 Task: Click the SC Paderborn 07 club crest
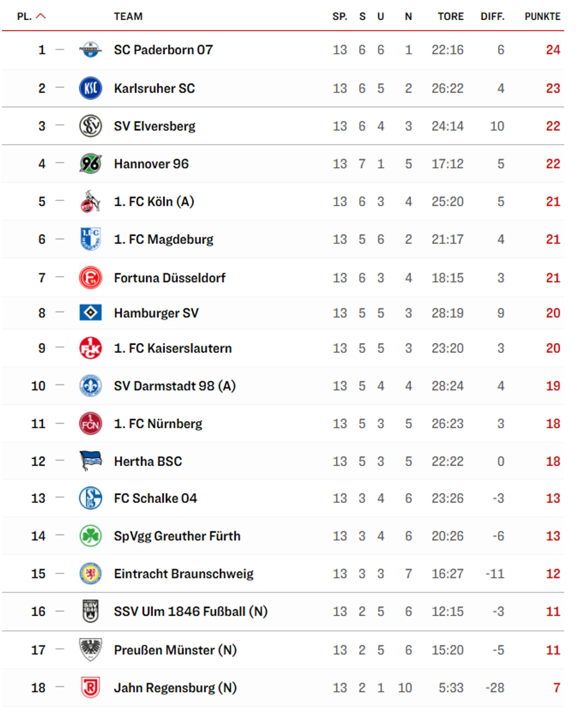[x=90, y=50]
